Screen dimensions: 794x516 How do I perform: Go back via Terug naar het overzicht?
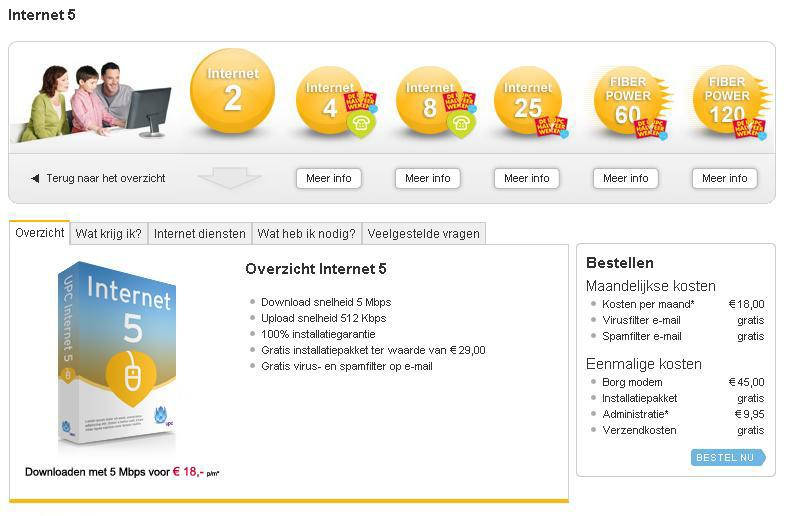click(105, 178)
